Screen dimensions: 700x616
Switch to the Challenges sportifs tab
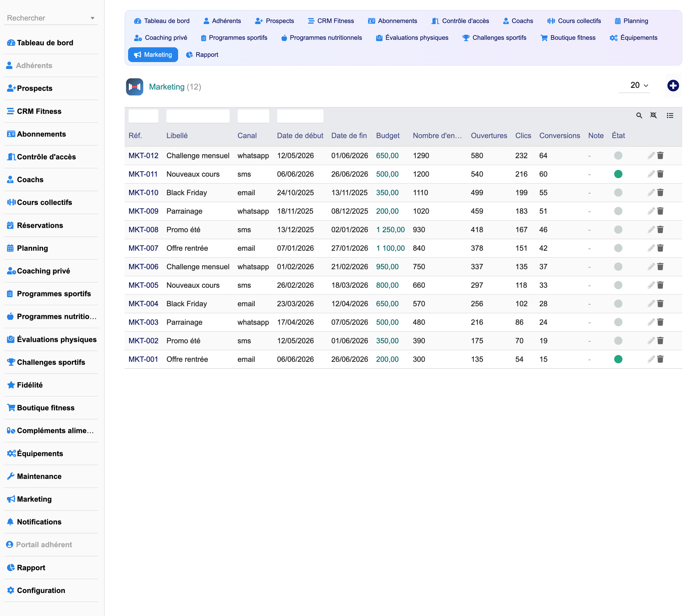point(494,38)
